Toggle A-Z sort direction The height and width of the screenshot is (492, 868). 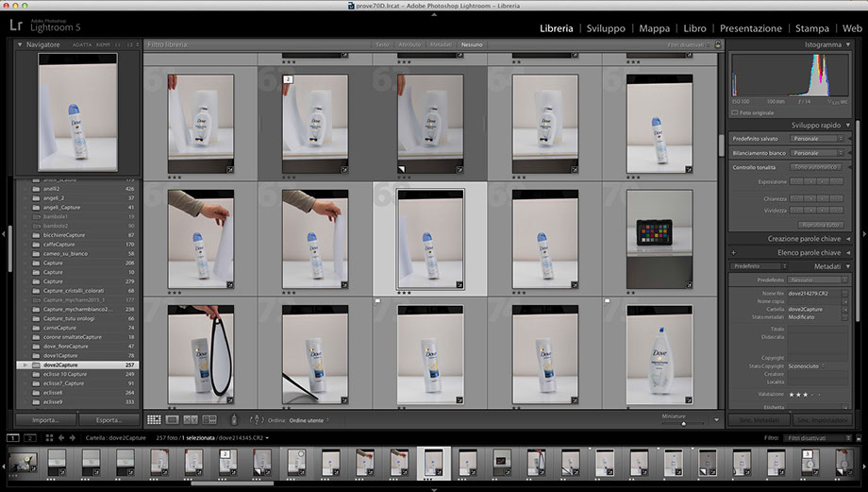point(257,420)
